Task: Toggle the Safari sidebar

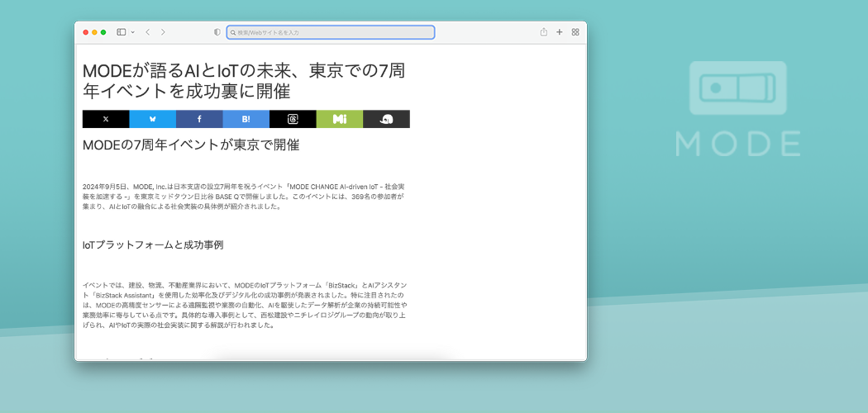Action: click(121, 32)
